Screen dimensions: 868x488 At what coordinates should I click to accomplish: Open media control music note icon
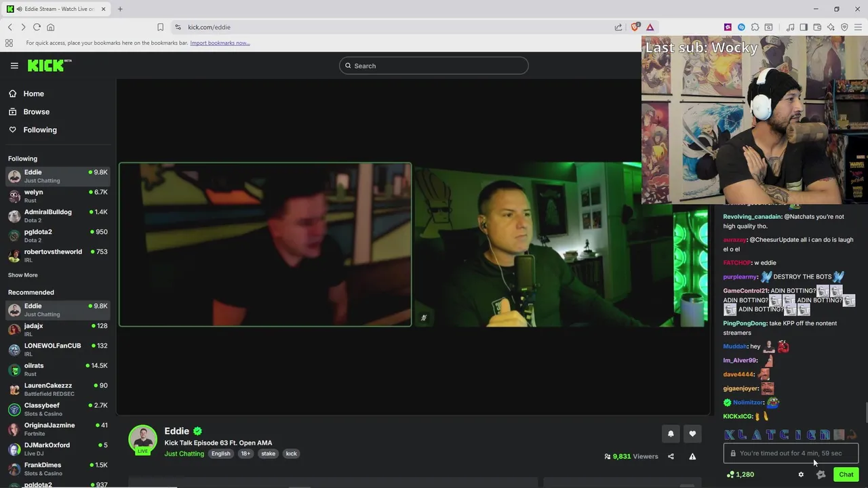click(x=790, y=27)
